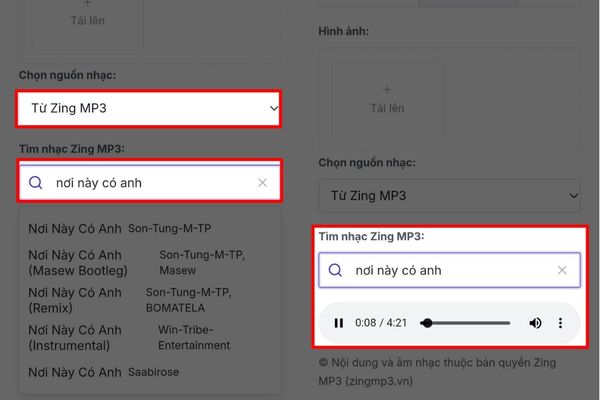Open the audio player three-dot menu
The image size is (600, 400).
coord(561,323)
